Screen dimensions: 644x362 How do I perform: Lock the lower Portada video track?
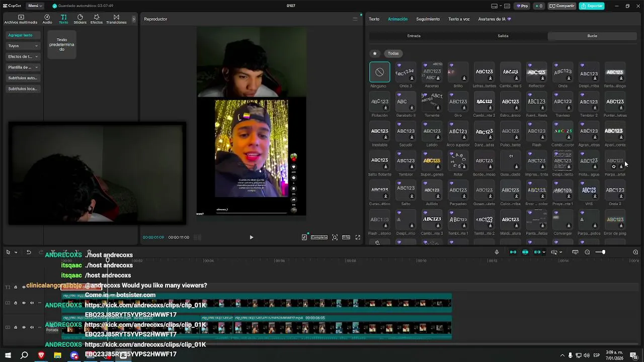pos(16,327)
